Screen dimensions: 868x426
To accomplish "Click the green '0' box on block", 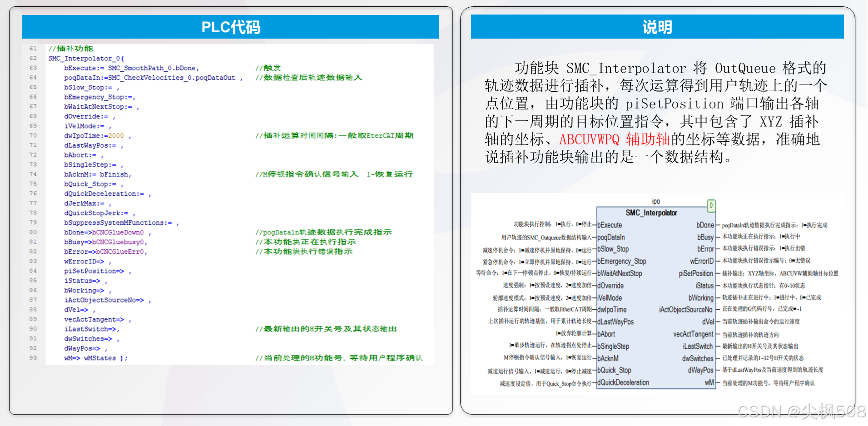I will (711, 206).
